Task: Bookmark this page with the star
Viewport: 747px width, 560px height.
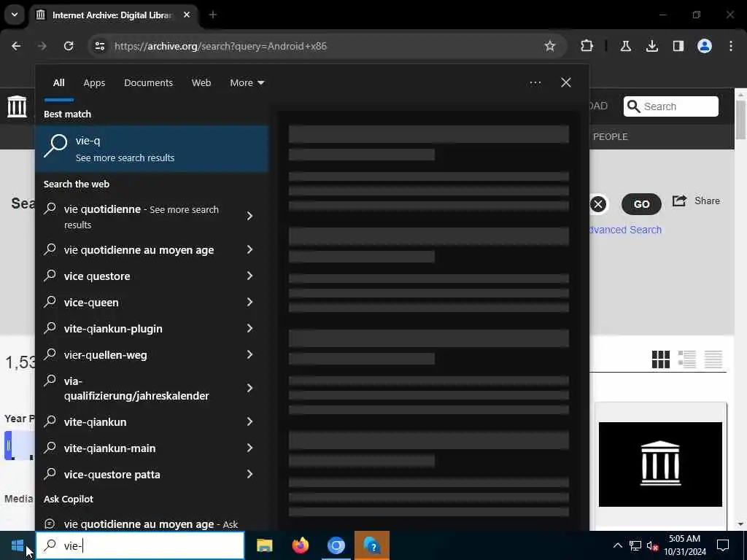Action: pyautogui.click(x=550, y=46)
